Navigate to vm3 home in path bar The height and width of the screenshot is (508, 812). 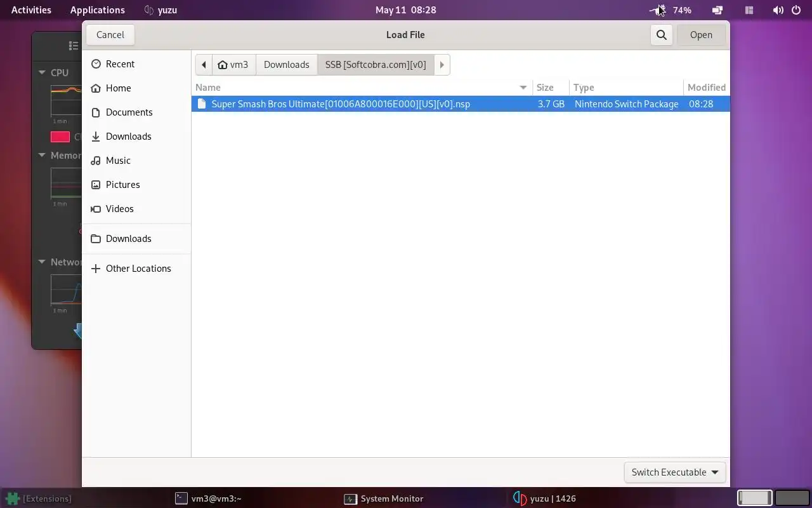[x=233, y=65]
